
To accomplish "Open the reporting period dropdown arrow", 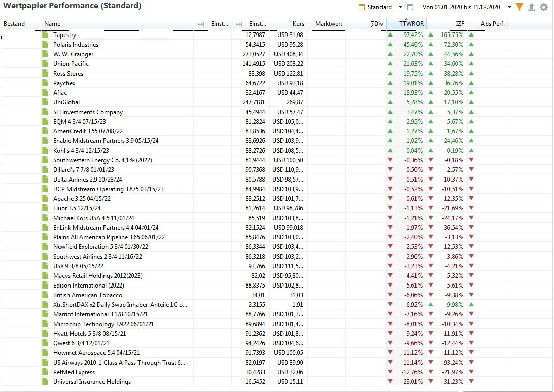I will (x=509, y=7).
